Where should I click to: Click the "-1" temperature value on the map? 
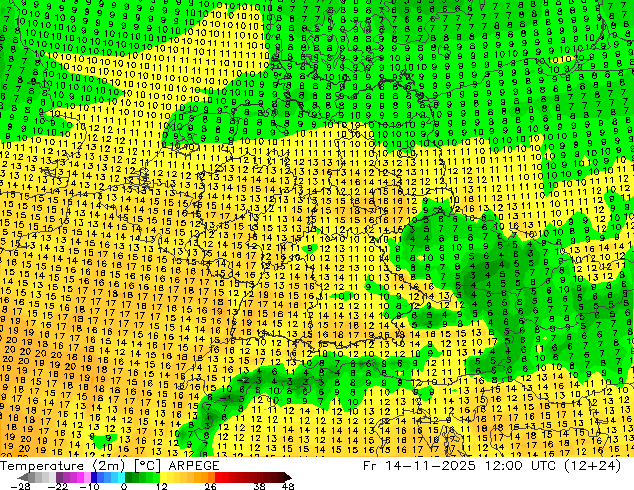[226, 399]
